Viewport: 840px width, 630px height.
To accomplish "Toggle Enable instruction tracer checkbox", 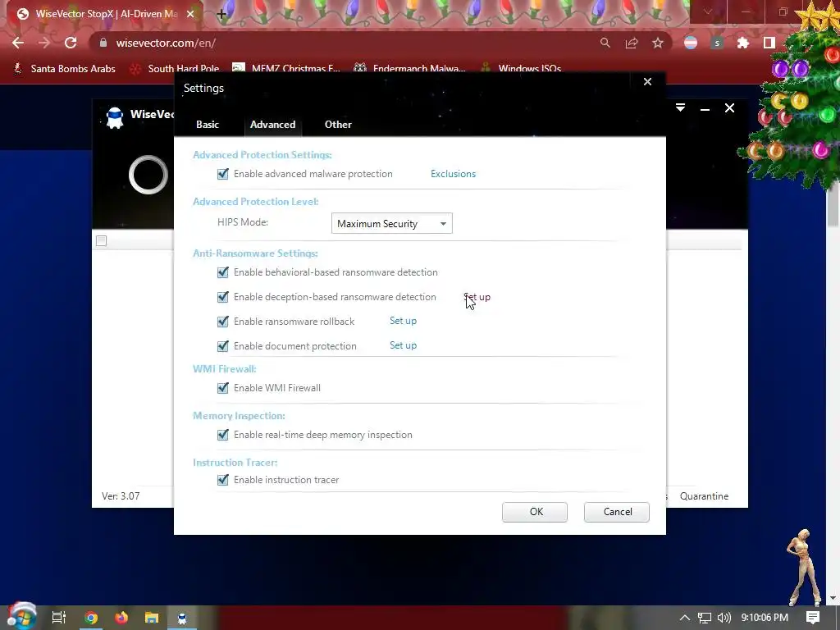I will click(223, 479).
